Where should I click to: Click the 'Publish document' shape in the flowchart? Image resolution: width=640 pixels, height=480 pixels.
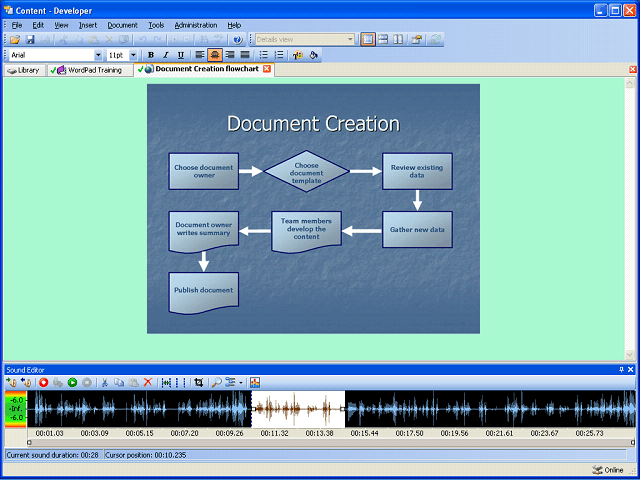coord(204,293)
